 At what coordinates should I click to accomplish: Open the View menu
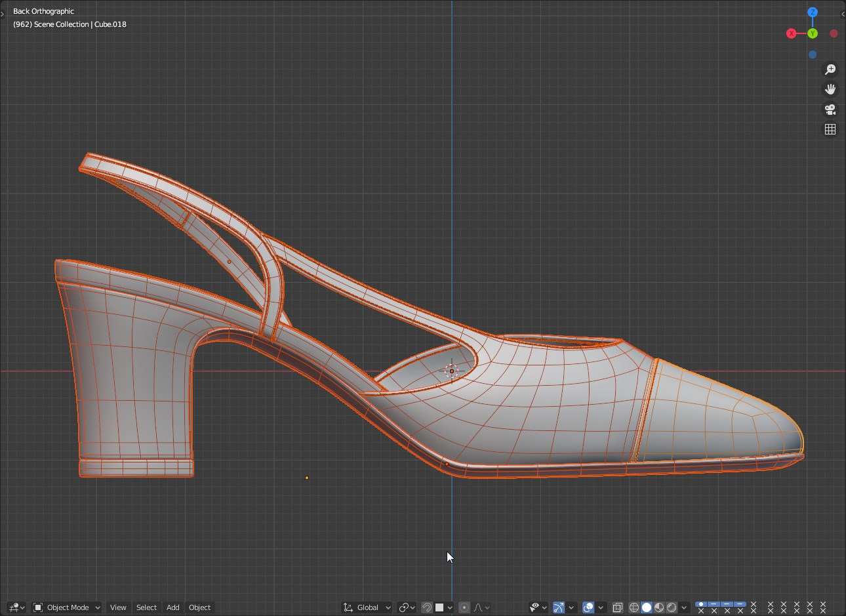(118, 607)
